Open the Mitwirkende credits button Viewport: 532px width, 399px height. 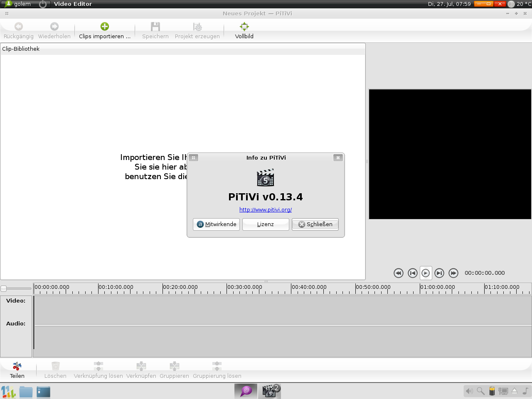pos(216,224)
